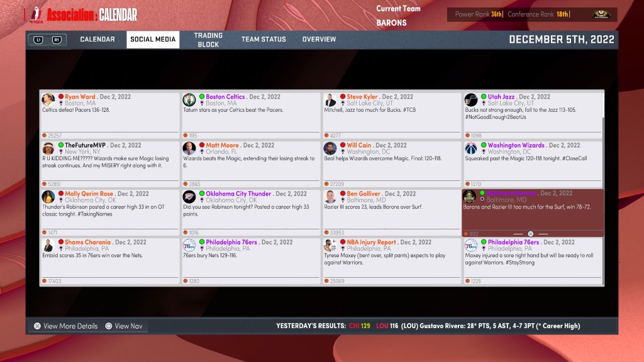
Task: Switch to the Trading Block tab
Action: coord(208,40)
